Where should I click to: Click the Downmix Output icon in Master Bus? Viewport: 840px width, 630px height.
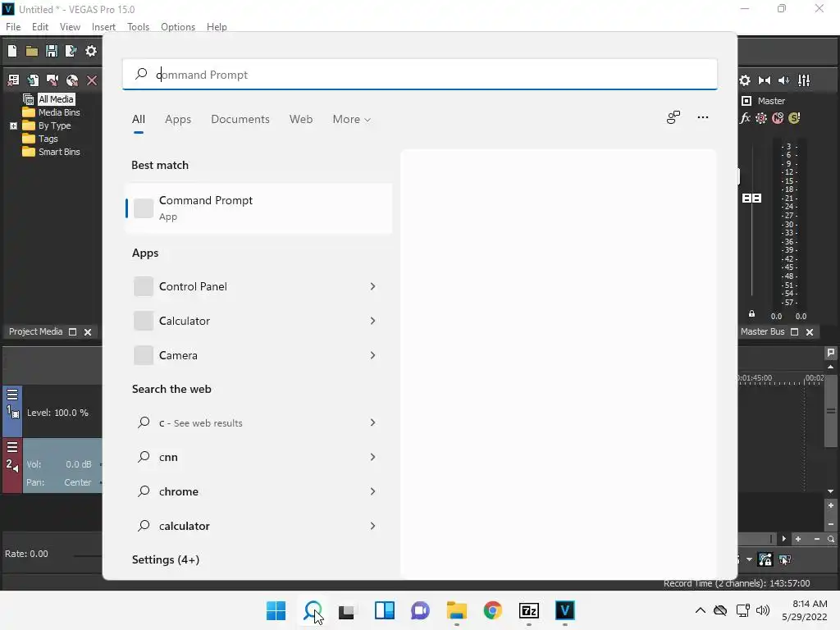coord(765,80)
